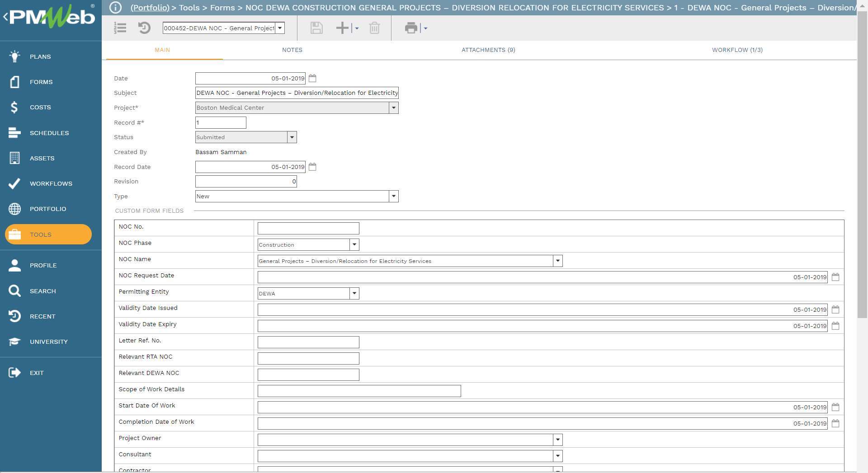The height and width of the screenshot is (473, 868).
Task: Click into the Subject text field
Action: [x=297, y=93]
